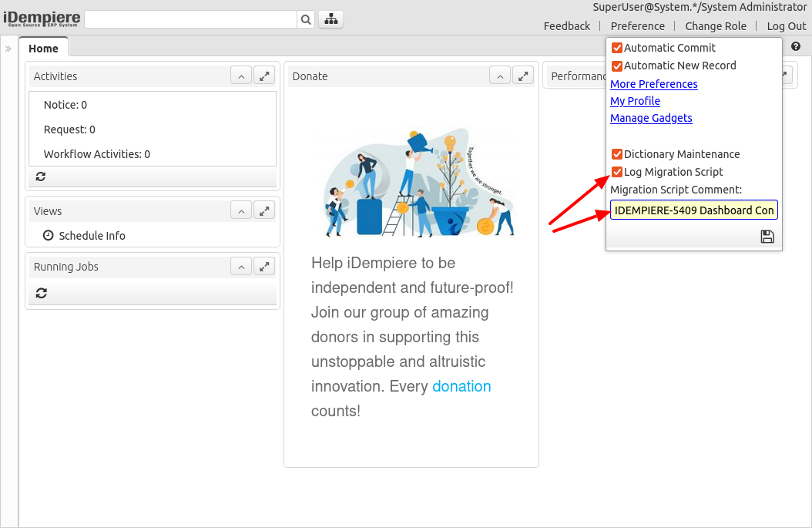Disable Dictionary Maintenance checkbox
This screenshot has height=528, width=812.
616,154
